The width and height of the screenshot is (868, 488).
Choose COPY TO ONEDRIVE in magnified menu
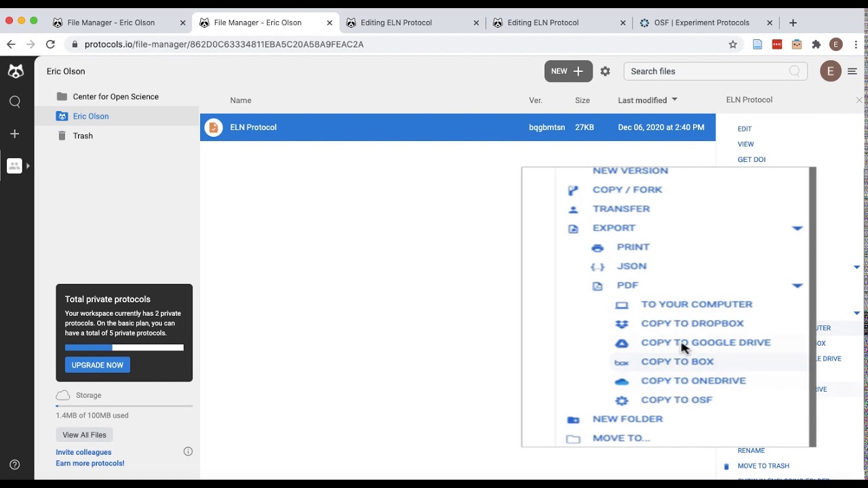(694, 381)
